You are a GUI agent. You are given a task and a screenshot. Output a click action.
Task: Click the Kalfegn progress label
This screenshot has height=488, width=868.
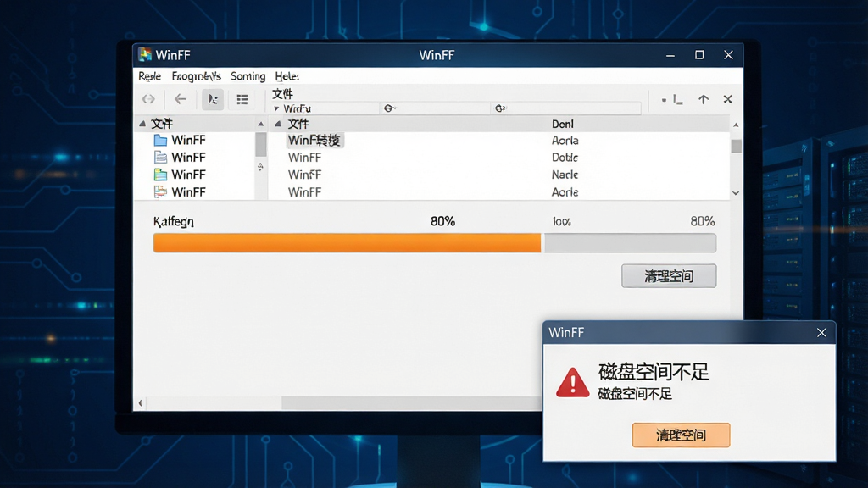click(x=173, y=222)
